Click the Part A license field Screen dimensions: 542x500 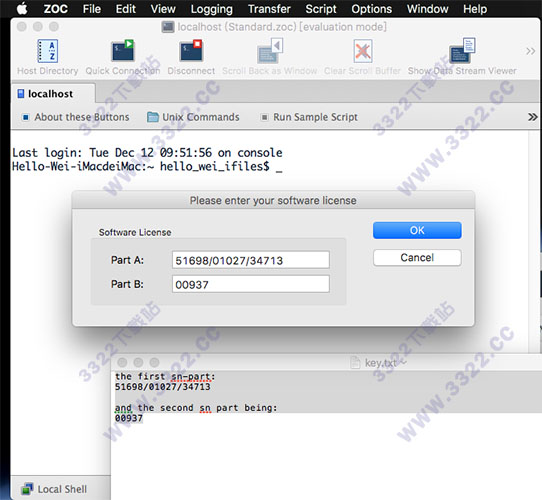pos(251,260)
